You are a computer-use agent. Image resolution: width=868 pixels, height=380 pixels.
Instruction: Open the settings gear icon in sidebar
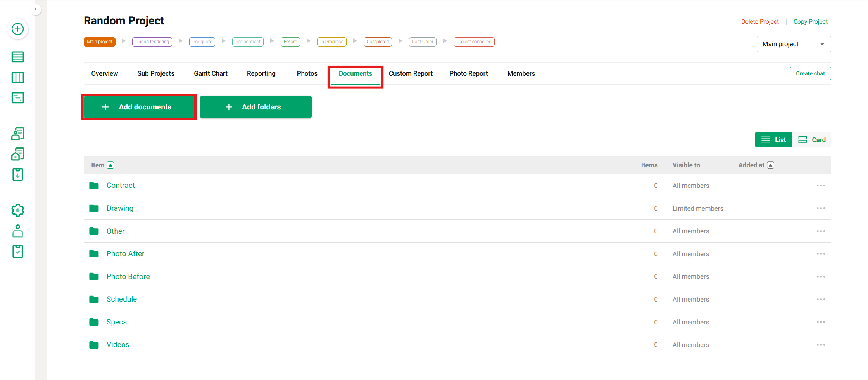(x=17, y=210)
